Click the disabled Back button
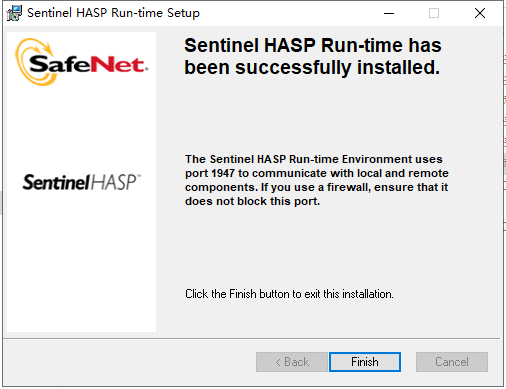 pyautogui.click(x=292, y=362)
